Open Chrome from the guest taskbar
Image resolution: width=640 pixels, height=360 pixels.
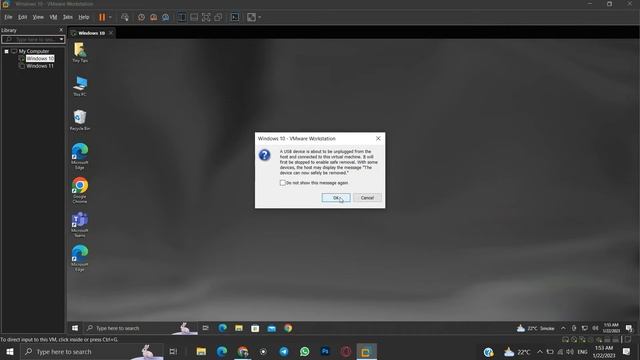pyautogui.click(x=288, y=328)
